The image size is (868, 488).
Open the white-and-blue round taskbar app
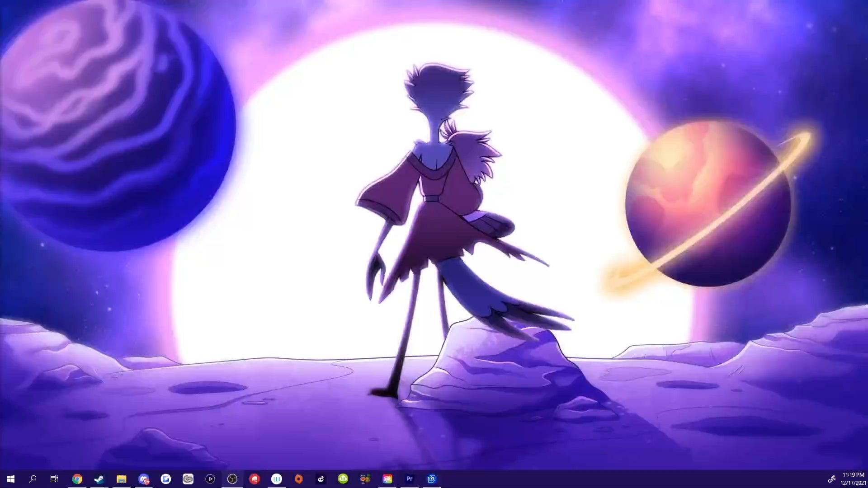[x=166, y=479]
